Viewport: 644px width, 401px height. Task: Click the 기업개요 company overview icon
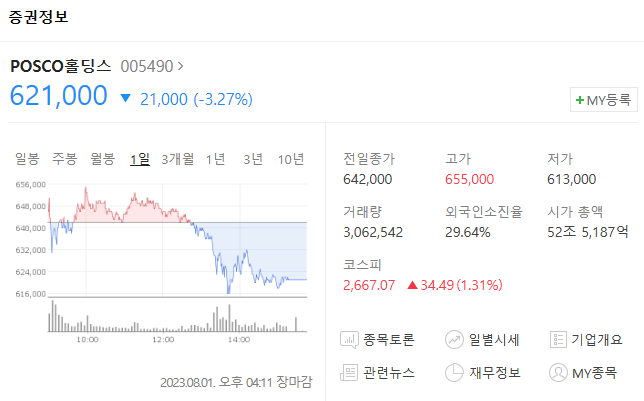(x=559, y=340)
